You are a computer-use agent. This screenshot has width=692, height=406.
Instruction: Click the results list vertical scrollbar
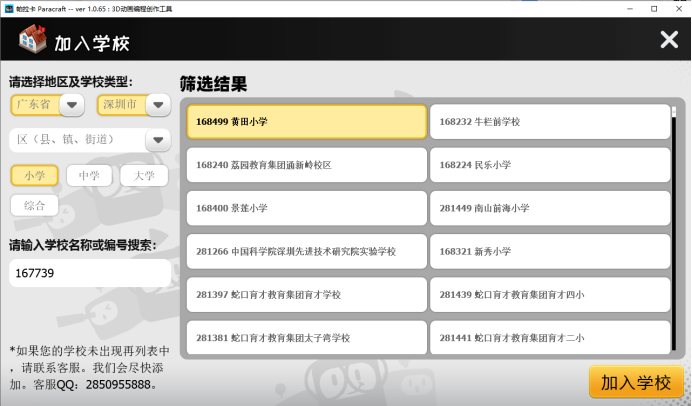tap(675, 200)
